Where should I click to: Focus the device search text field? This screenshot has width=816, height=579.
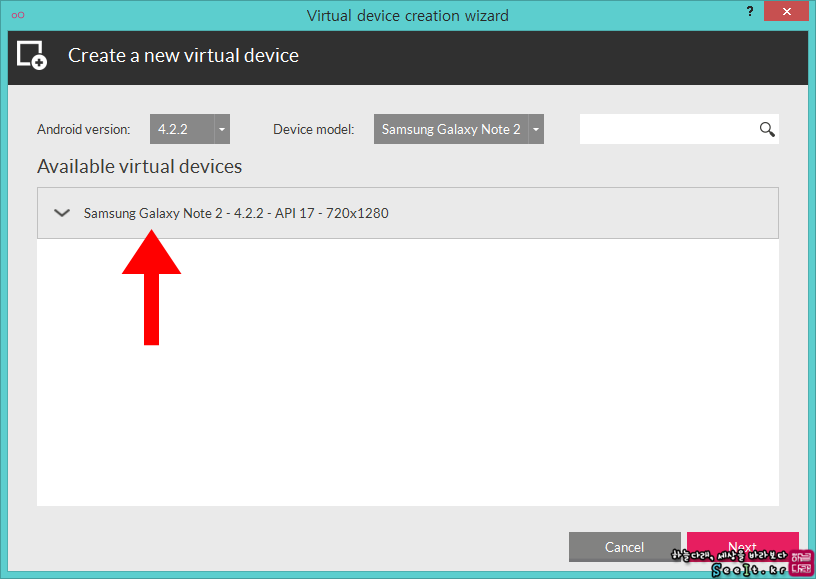tap(669, 129)
